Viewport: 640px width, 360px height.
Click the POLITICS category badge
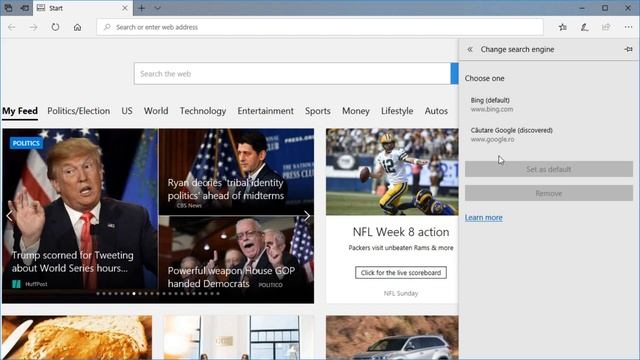point(26,143)
